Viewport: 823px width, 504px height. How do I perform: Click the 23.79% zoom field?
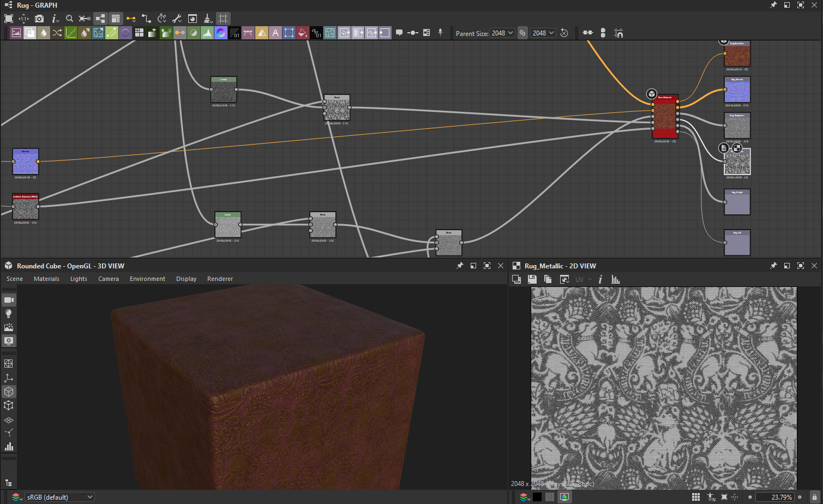point(774,497)
